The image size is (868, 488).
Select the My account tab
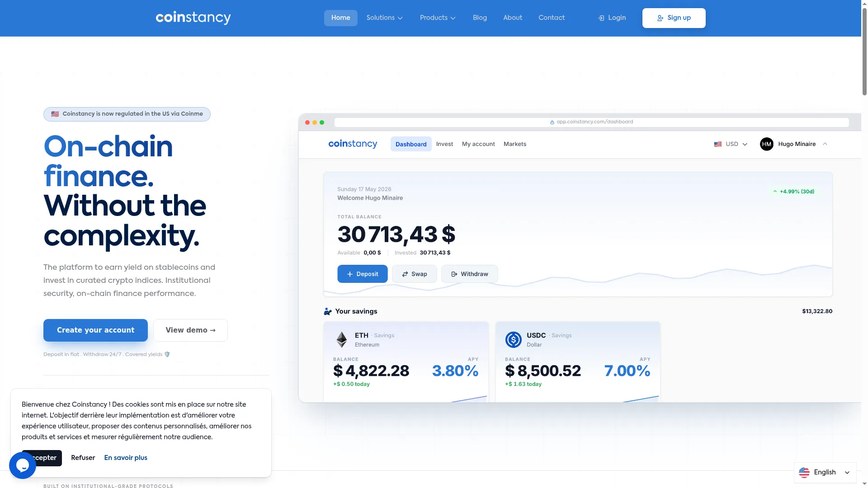[478, 144]
